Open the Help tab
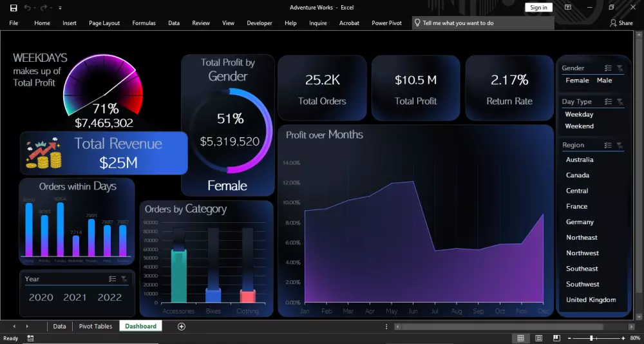The image size is (644, 344). point(290,23)
